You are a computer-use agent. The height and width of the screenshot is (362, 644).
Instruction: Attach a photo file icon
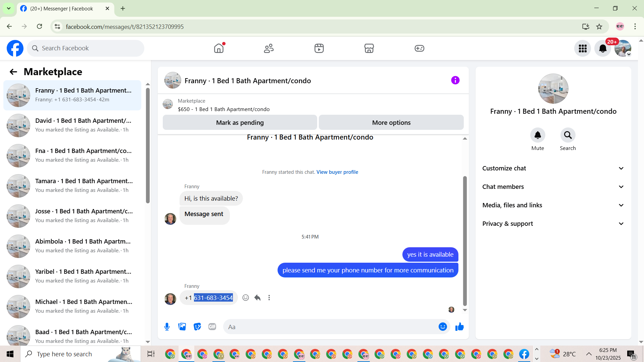pyautogui.click(x=182, y=327)
